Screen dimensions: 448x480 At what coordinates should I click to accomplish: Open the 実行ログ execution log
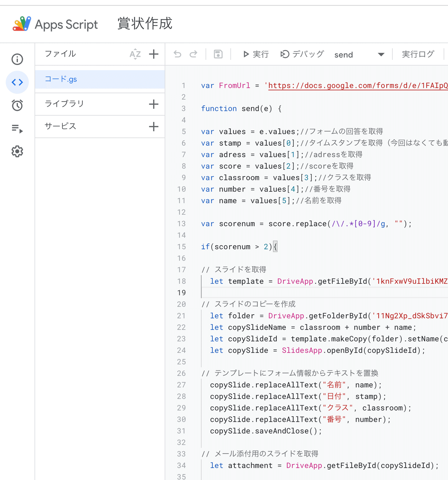click(418, 54)
